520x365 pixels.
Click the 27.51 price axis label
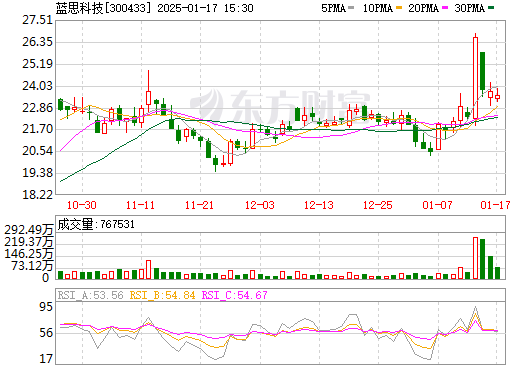(37, 20)
